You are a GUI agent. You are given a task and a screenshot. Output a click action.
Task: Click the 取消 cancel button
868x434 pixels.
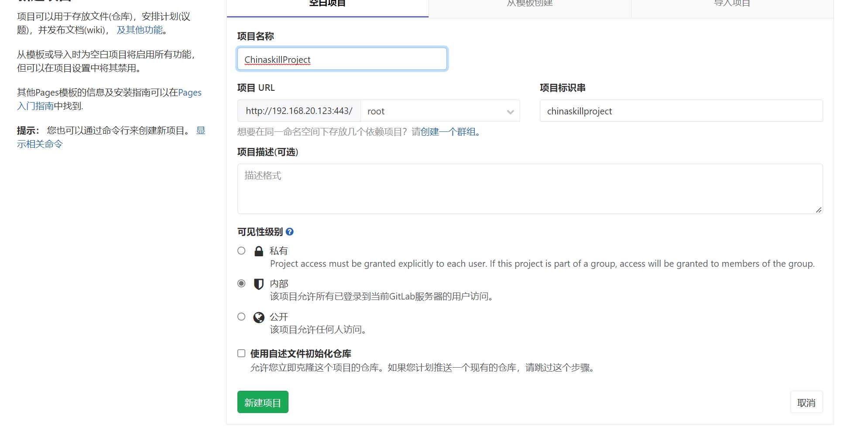[x=806, y=403]
